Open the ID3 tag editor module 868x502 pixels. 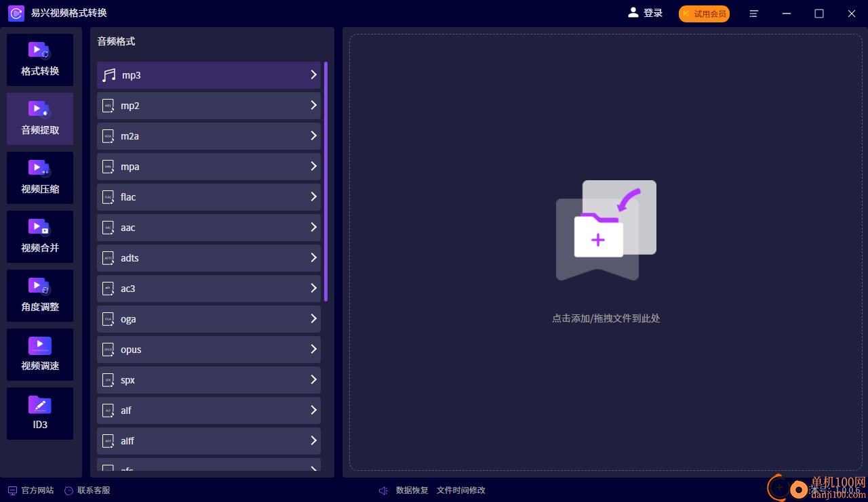point(40,413)
